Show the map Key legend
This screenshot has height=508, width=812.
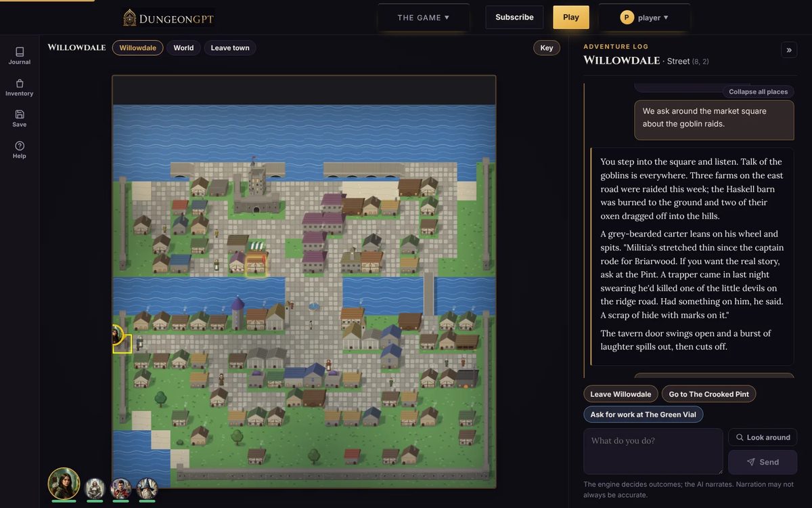coord(547,48)
